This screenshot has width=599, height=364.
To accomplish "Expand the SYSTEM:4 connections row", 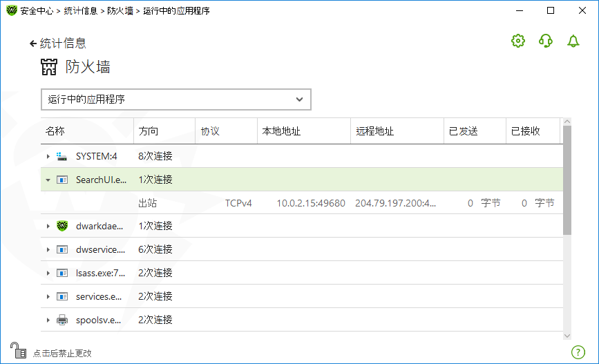I will click(48, 156).
